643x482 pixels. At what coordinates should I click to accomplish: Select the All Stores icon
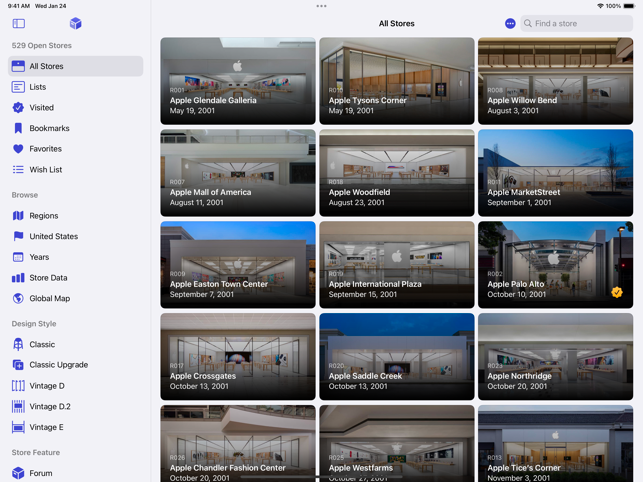[18, 66]
